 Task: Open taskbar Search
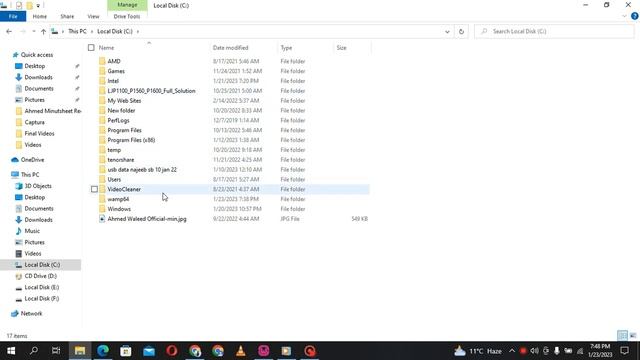pyautogui.click(x=34, y=351)
